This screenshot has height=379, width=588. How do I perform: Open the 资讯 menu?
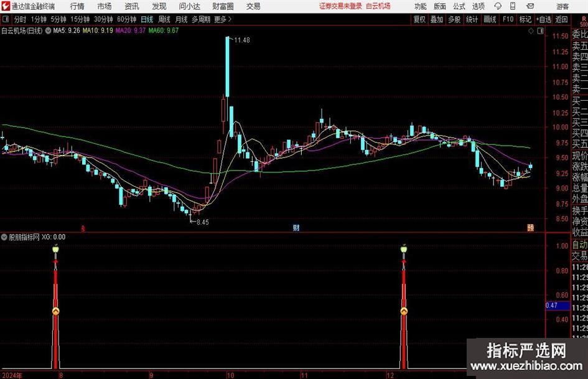pos(132,6)
